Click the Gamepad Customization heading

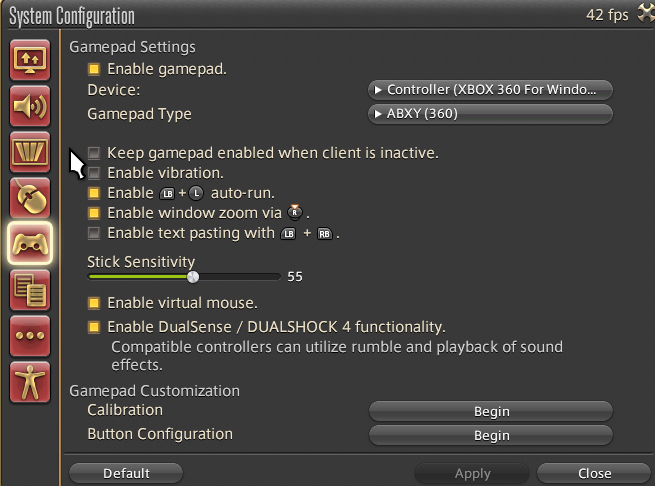[x=155, y=391]
